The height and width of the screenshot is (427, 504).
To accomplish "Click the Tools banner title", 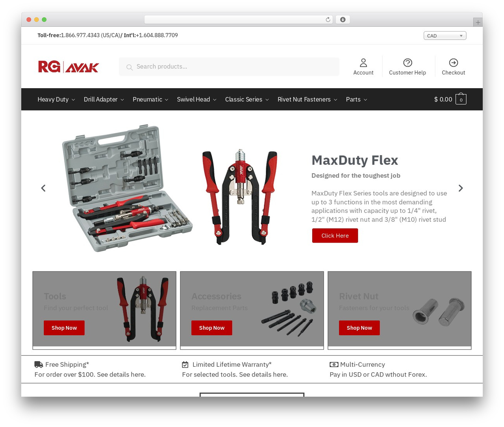I will 55,296.
